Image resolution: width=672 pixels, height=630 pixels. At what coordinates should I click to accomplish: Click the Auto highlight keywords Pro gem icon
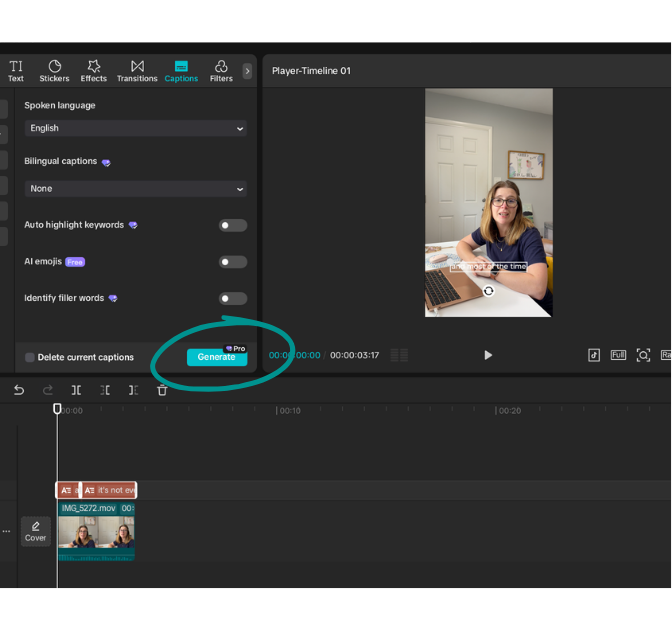point(133,225)
